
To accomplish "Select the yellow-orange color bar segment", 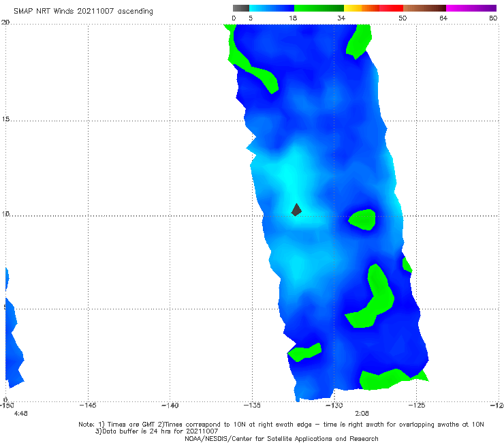I will (361, 8).
